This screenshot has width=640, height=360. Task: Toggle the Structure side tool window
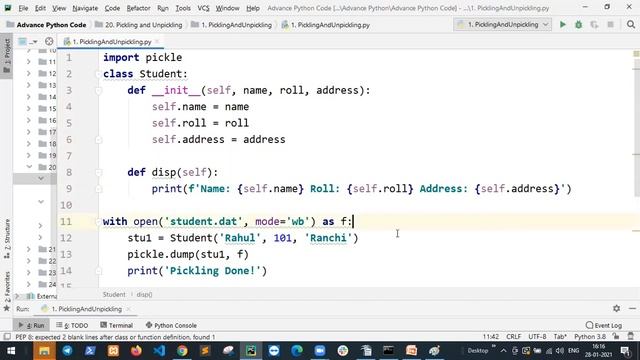[x=7, y=239]
